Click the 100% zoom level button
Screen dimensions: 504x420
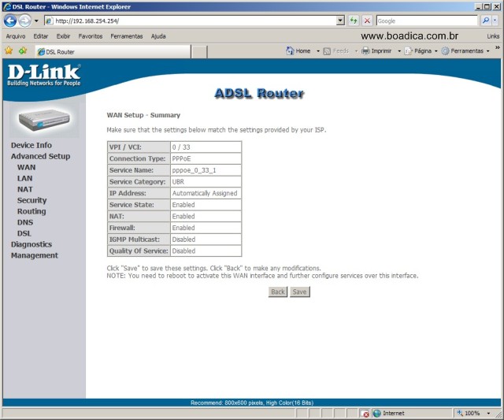469,413
